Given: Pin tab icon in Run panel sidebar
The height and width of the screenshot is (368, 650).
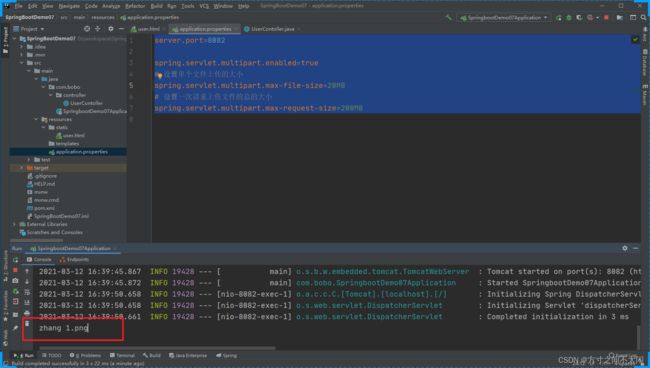Looking at the screenshot, I should point(15,328).
